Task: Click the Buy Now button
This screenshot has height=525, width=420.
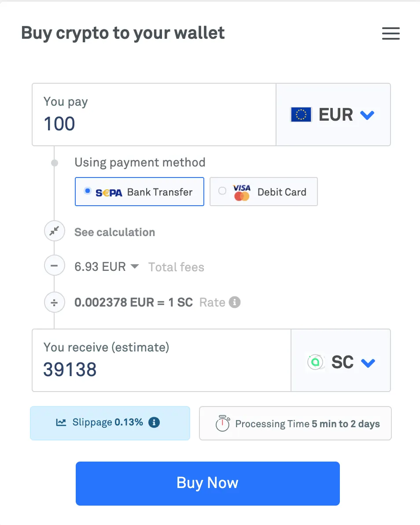Action: (207, 483)
